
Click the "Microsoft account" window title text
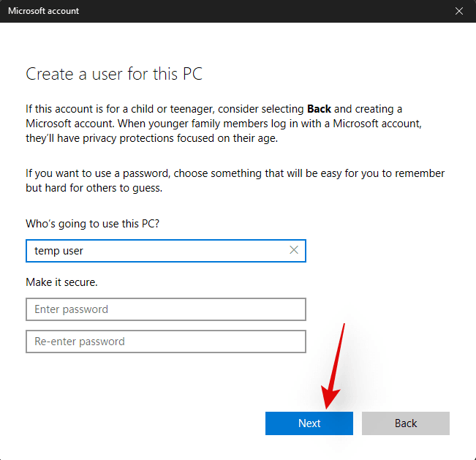click(x=43, y=11)
